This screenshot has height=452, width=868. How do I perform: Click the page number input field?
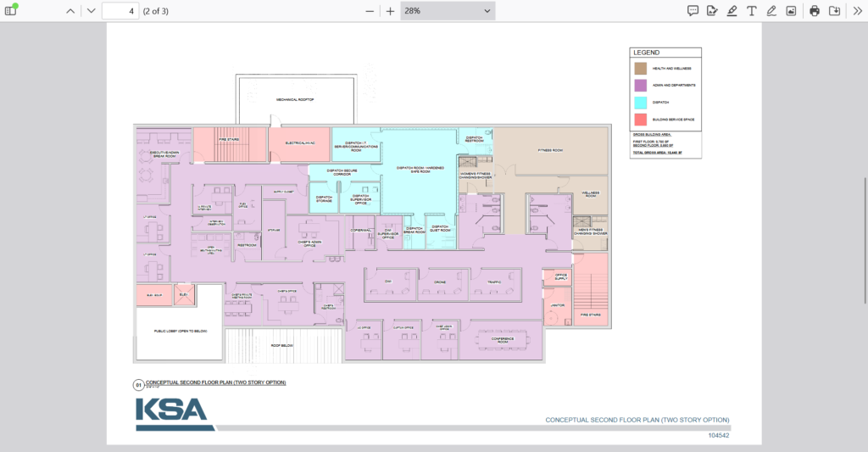click(x=120, y=11)
